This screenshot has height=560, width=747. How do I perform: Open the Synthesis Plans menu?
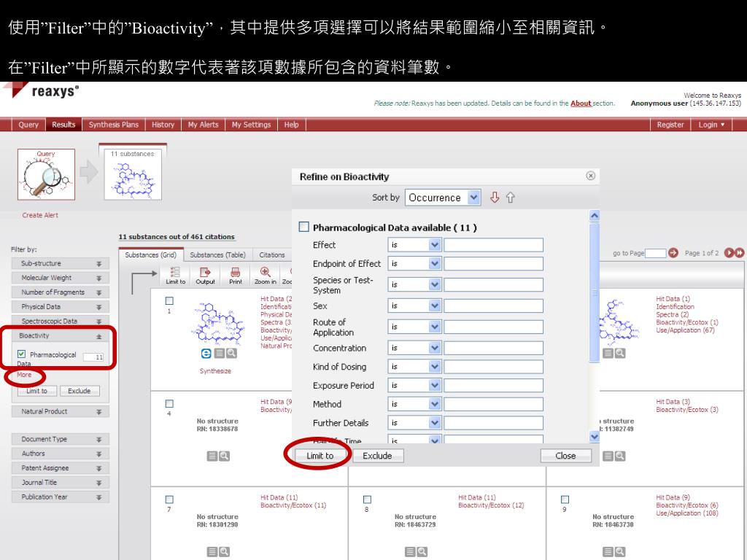click(x=113, y=124)
